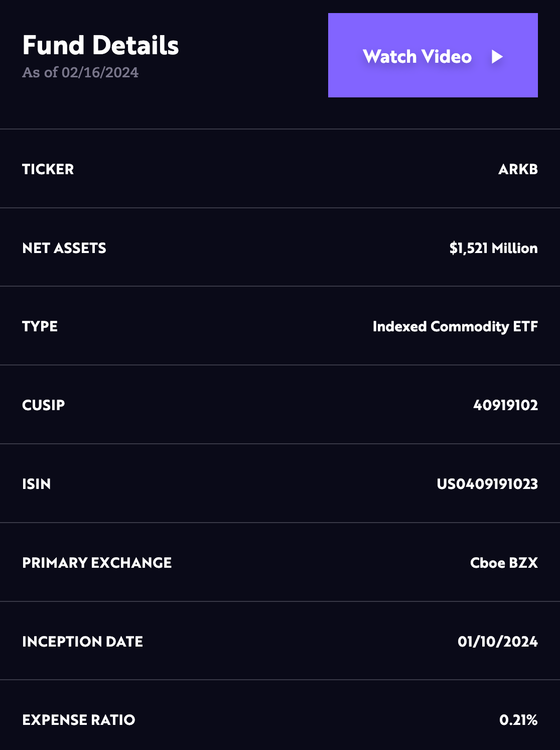The width and height of the screenshot is (560, 750).
Task: Select the Fund Details heading
Action: click(x=100, y=45)
